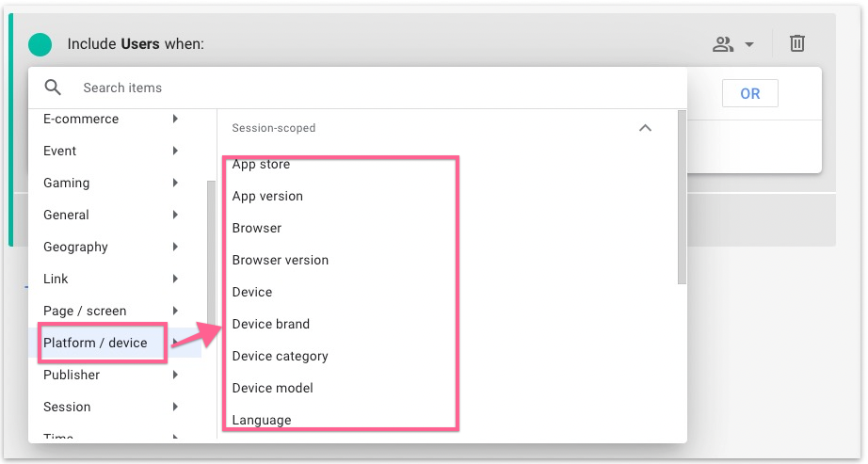The height and width of the screenshot is (464, 868).
Task: Click the OR button
Action: coord(749,94)
